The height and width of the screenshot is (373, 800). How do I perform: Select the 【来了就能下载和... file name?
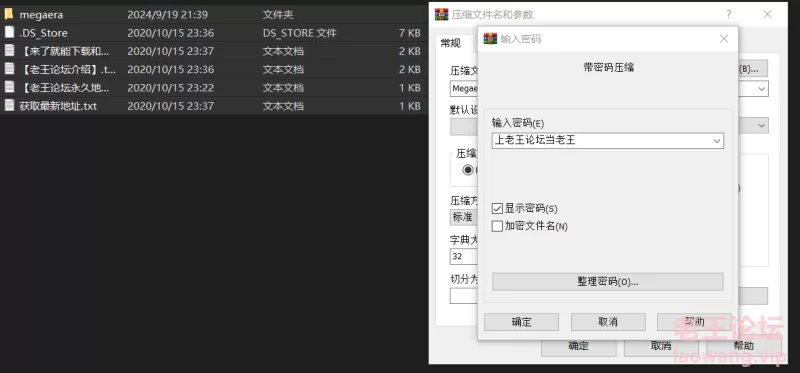pyautogui.click(x=64, y=51)
